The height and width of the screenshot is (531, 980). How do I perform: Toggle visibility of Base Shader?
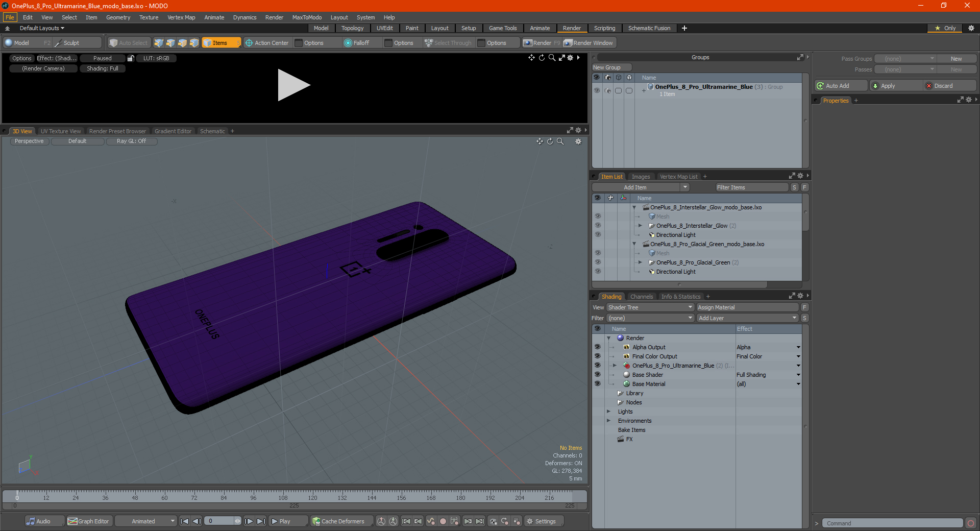[597, 375]
